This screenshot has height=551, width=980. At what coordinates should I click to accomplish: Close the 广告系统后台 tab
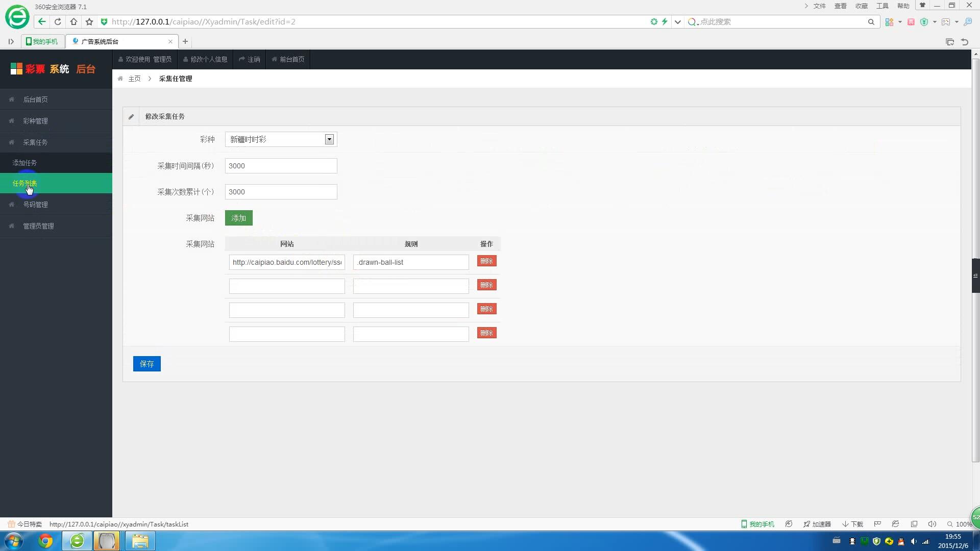pos(170,41)
